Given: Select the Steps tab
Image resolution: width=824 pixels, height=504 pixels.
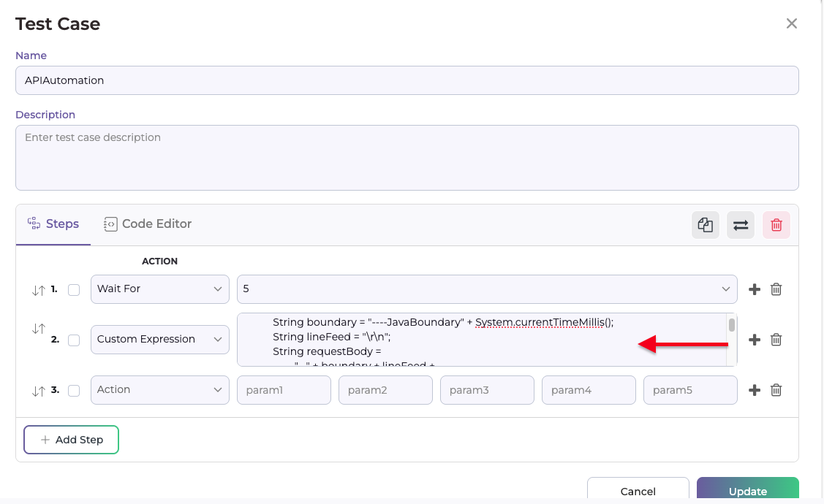Looking at the screenshot, I should click(53, 224).
